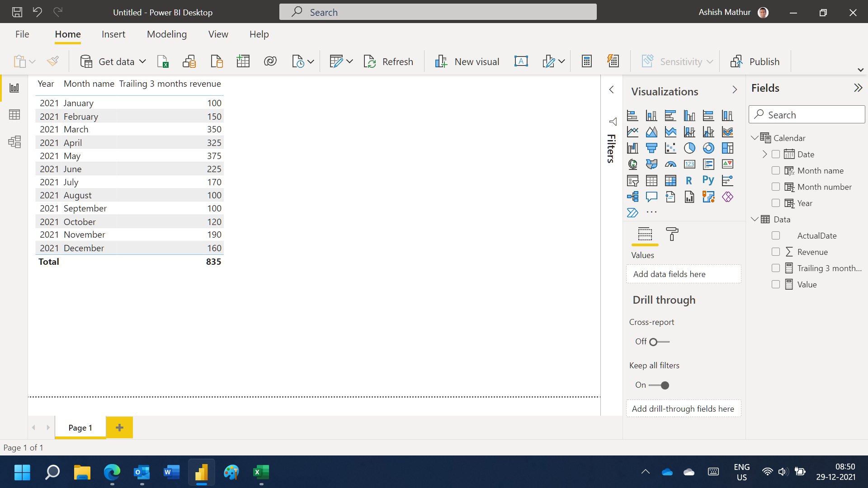The width and height of the screenshot is (868, 488).
Task: Toggle the Cross-report switch
Action: 659,342
